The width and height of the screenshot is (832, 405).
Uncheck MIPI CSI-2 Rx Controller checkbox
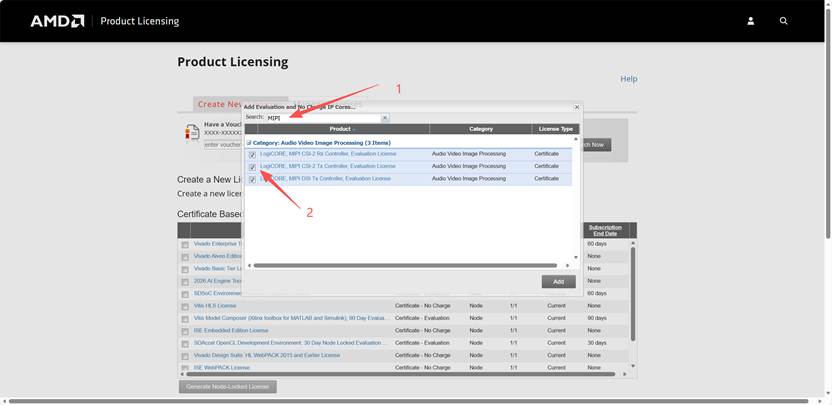pyautogui.click(x=252, y=154)
